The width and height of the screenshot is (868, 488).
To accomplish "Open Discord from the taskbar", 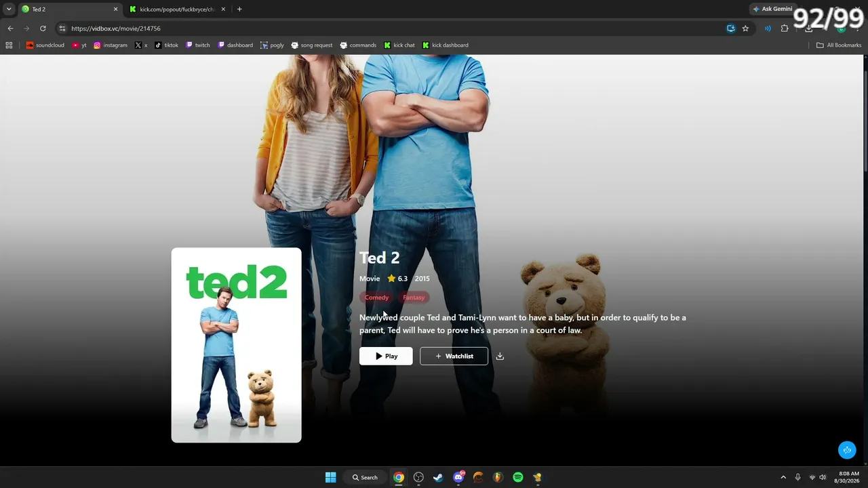I will (x=458, y=477).
